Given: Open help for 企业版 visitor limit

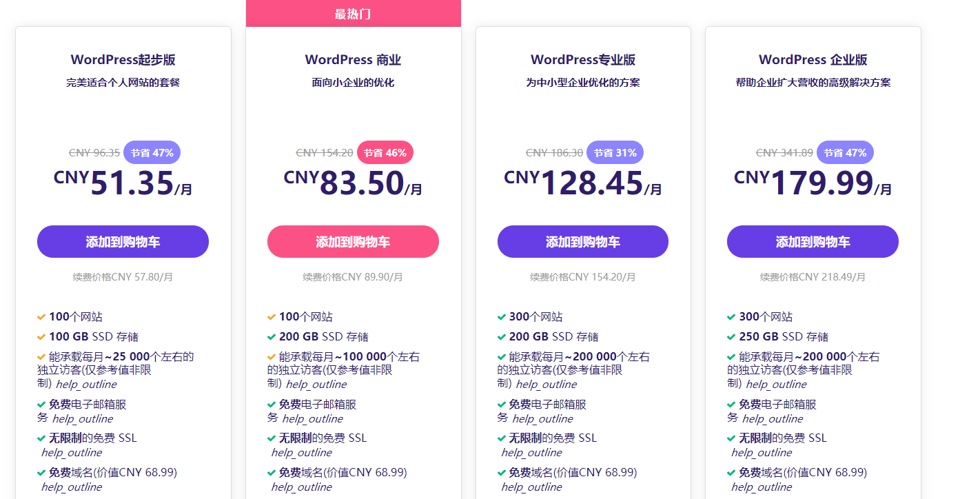Looking at the screenshot, I should [776, 385].
